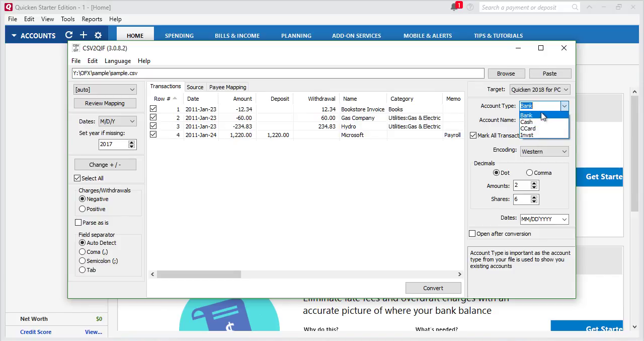This screenshot has width=644, height=341.
Task: Open CSV2QIF Language menu
Action: click(118, 61)
